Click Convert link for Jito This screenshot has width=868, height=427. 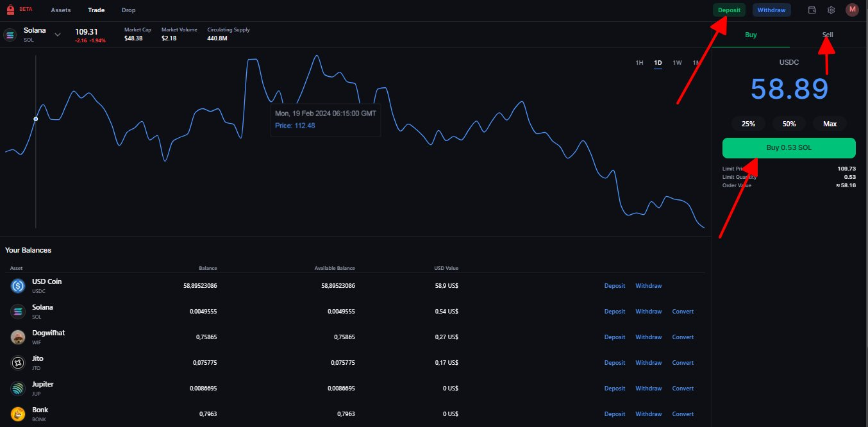click(683, 363)
